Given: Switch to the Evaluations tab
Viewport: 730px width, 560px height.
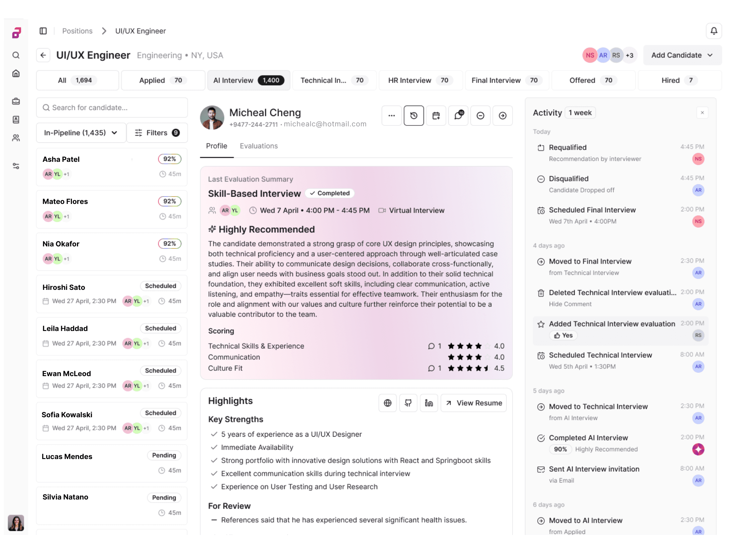Looking at the screenshot, I should pos(259,146).
